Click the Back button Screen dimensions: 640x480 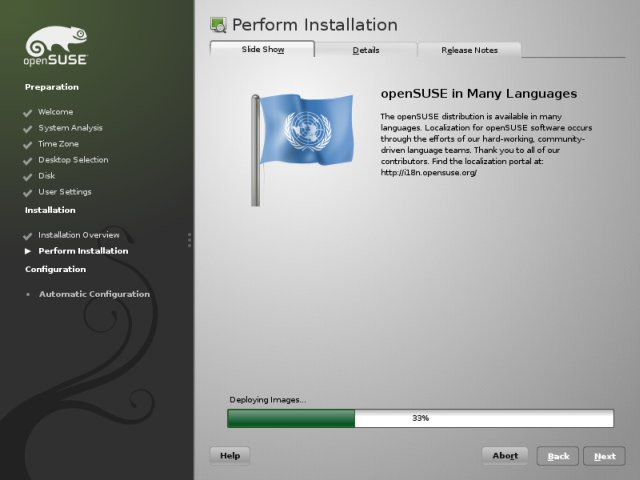(x=558, y=456)
